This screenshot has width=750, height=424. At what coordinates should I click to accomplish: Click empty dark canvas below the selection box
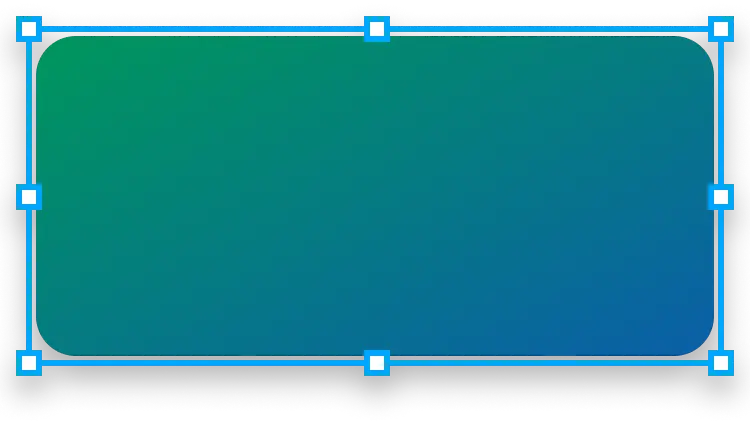click(x=375, y=398)
